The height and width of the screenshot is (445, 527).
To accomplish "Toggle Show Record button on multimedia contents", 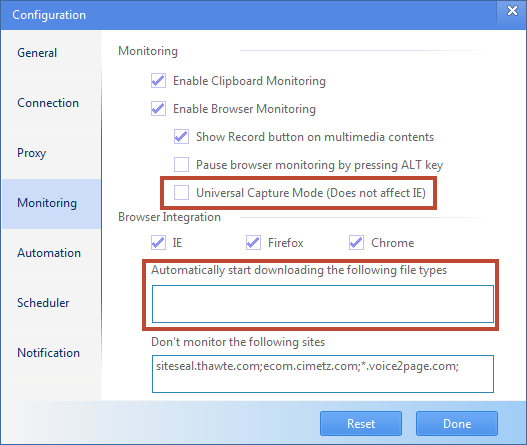I will (181, 136).
